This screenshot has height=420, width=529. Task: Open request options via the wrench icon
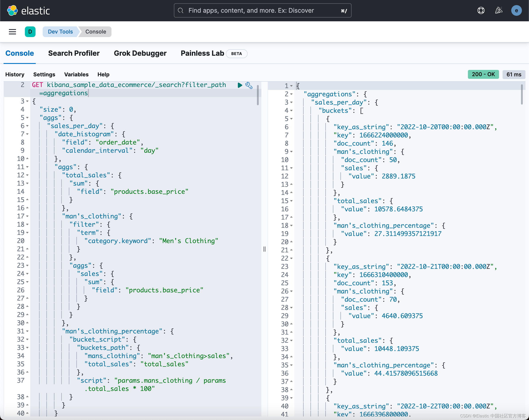tap(249, 85)
